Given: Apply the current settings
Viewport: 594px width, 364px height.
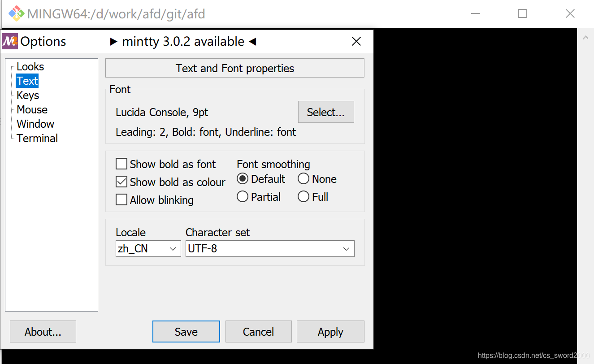Looking at the screenshot, I should tap(330, 332).
